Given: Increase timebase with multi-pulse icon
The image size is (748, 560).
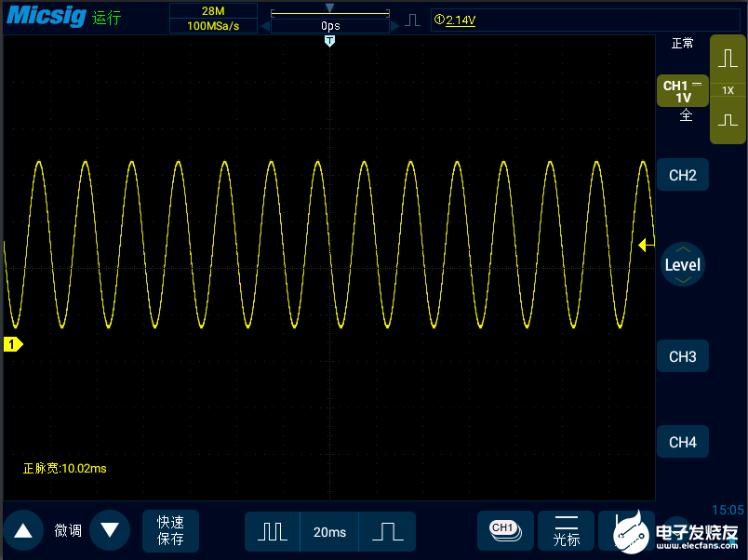Looking at the screenshot, I should (x=273, y=531).
